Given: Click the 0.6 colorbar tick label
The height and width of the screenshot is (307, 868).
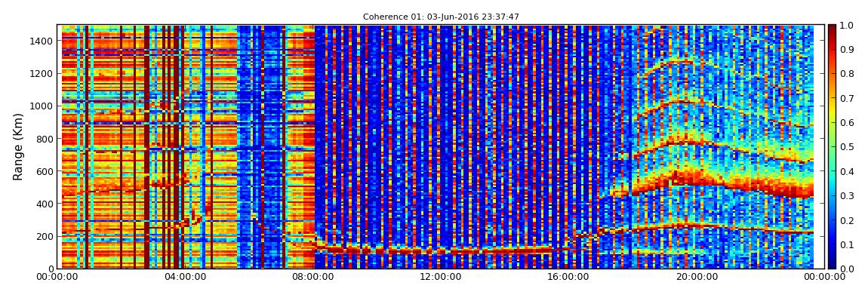Looking at the screenshot, I should 846,123.
